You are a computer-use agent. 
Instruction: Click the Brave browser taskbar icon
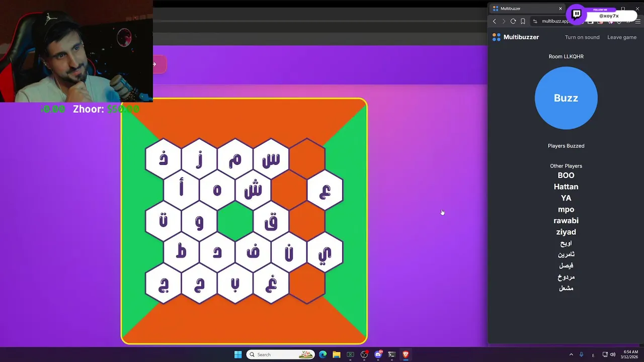pos(405,354)
